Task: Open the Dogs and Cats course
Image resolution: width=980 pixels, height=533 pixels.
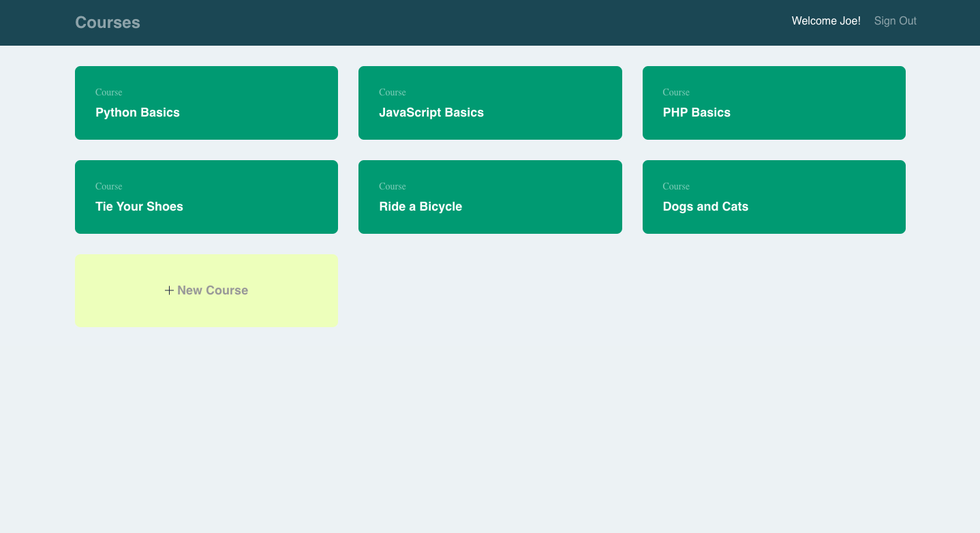Action: tap(774, 197)
